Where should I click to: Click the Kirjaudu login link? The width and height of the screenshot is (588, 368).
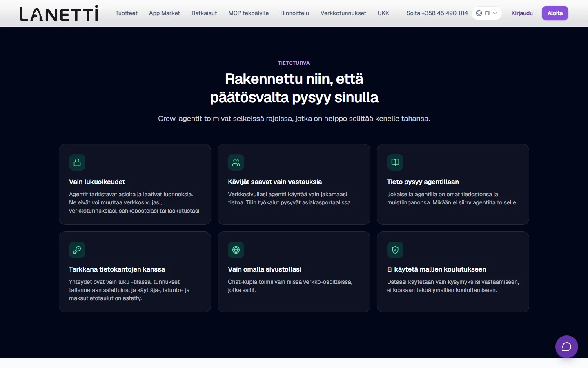[522, 13]
